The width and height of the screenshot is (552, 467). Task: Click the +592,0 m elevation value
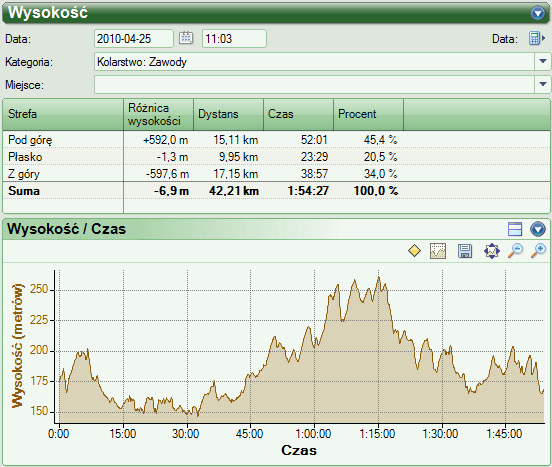click(x=165, y=140)
